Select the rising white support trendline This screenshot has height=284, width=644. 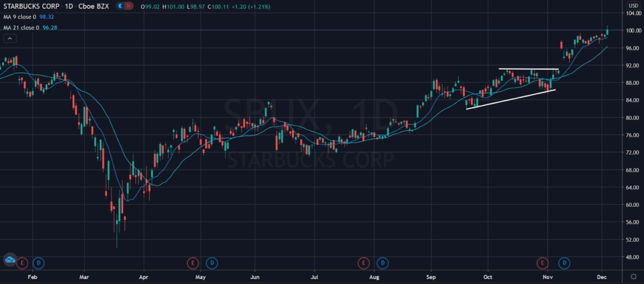(511, 99)
